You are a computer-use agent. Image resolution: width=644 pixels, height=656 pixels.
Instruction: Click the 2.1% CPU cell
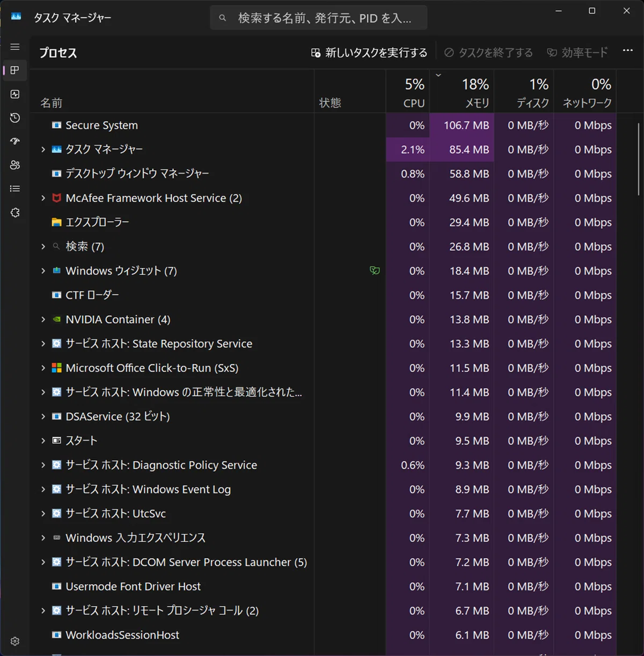point(407,149)
